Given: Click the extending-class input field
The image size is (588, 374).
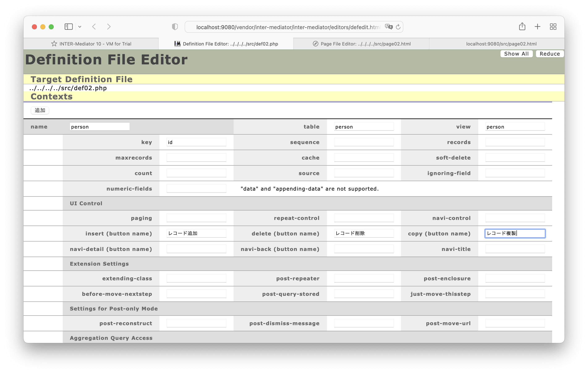Looking at the screenshot, I should pos(196,278).
